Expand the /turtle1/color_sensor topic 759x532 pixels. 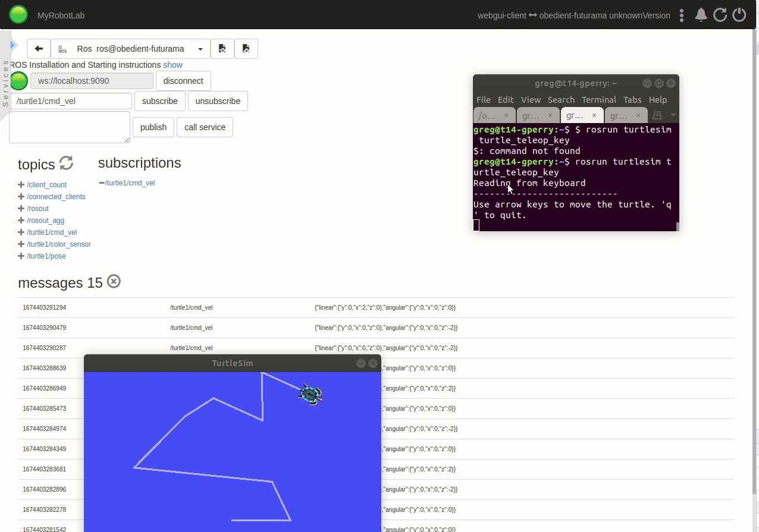coord(21,244)
